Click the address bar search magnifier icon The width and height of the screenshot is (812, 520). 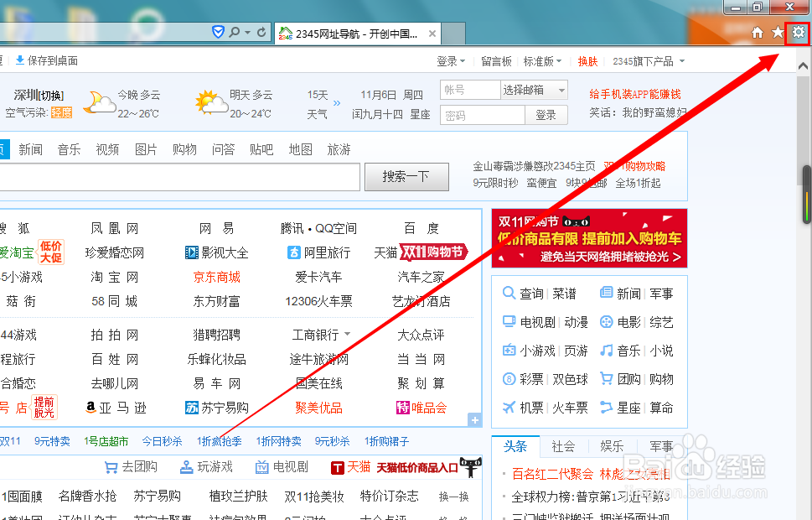coord(235,32)
